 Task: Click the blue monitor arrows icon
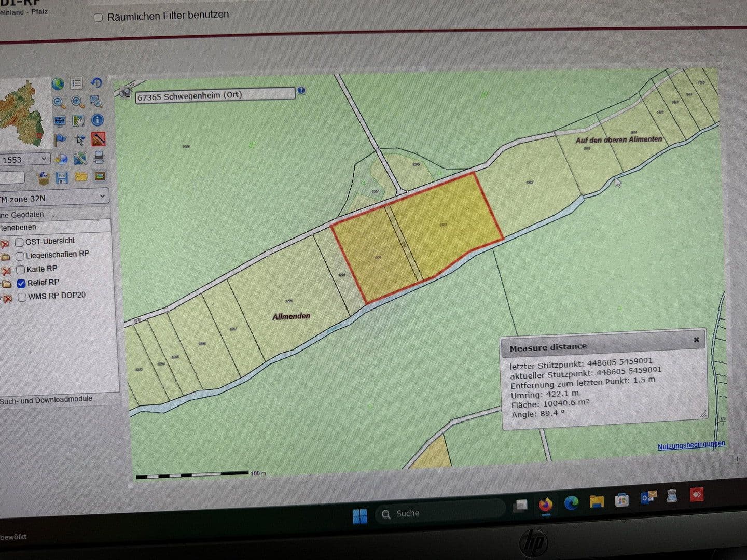pos(60,121)
